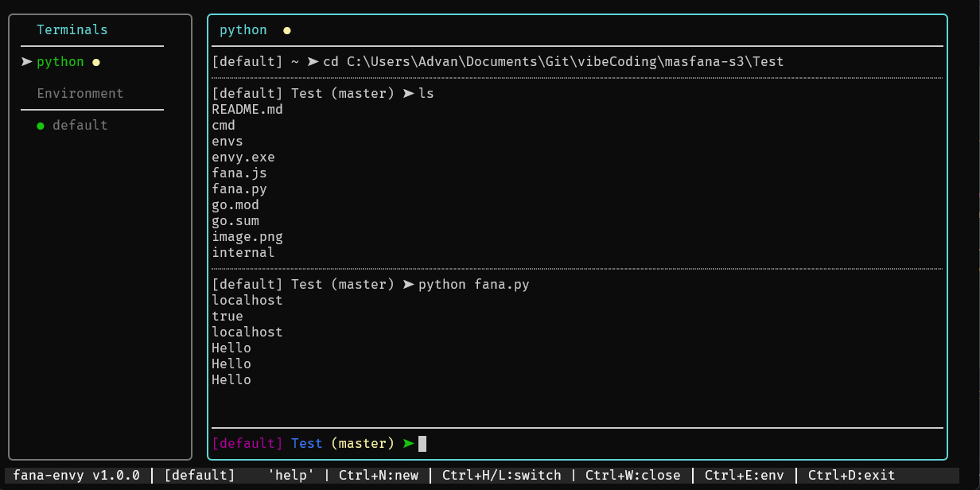Expand the Environment section header
Viewport: 980px width, 490px height.
80,93
